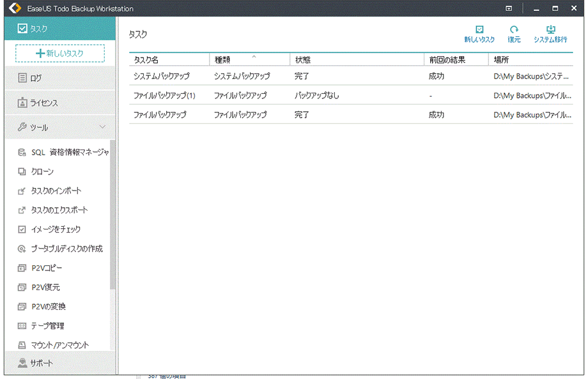Click 成功 result in システムバックアップ row
Viewport: 588px width, 379px height.
click(x=436, y=76)
